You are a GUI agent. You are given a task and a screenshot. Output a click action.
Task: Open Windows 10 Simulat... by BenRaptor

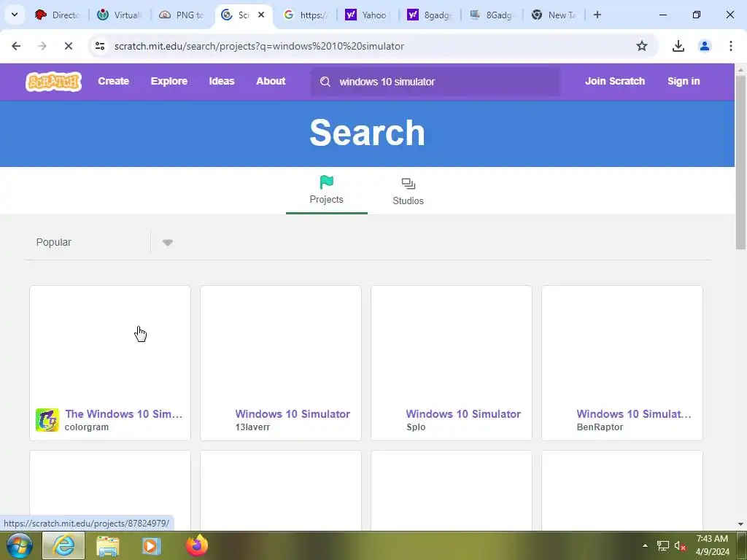coord(634,414)
